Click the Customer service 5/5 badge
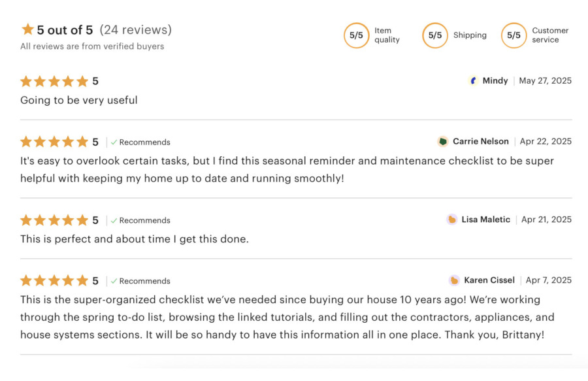Image resolution: width=588 pixels, height=381 pixels. [x=514, y=35]
